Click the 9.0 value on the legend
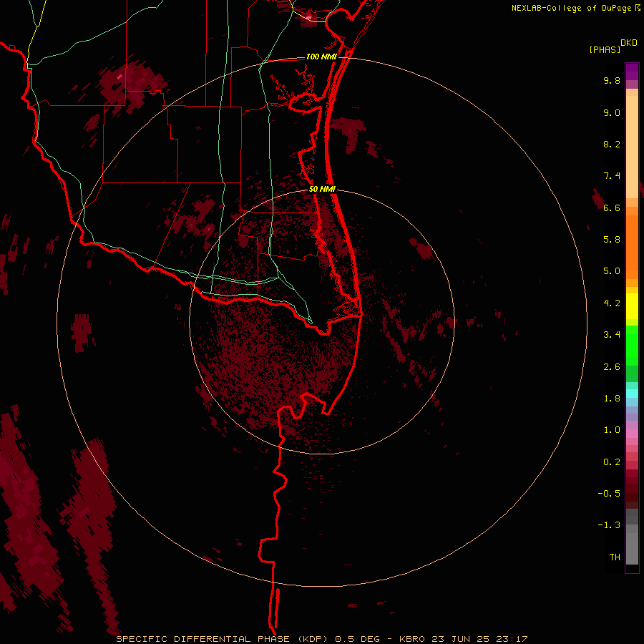644x644 pixels. [612, 112]
